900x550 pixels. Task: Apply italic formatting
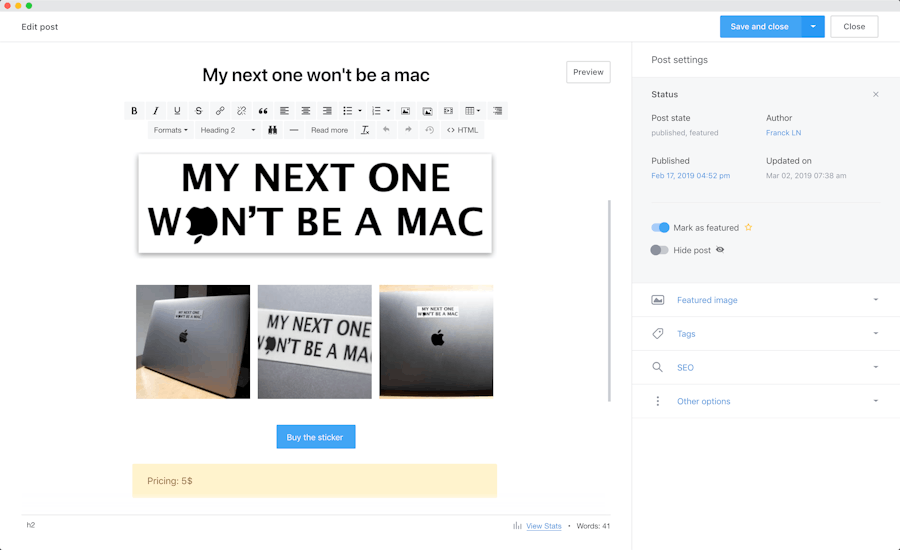click(x=156, y=111)
